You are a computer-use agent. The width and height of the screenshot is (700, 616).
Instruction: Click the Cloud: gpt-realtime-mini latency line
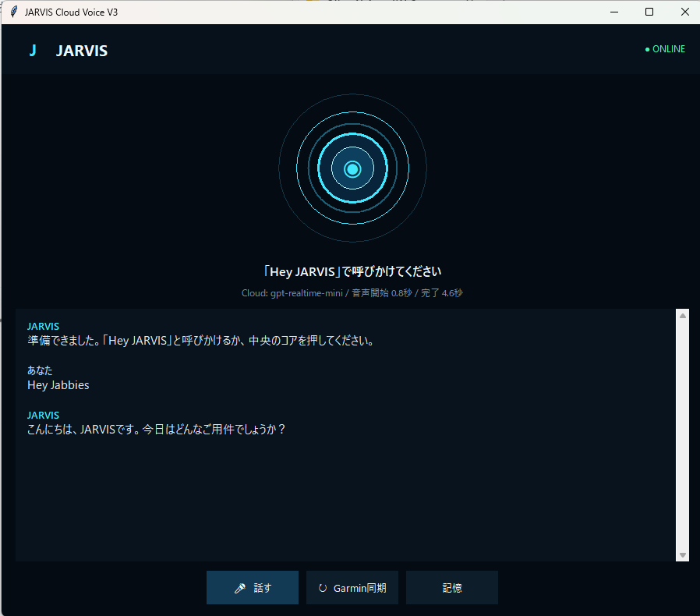[352, 293]
